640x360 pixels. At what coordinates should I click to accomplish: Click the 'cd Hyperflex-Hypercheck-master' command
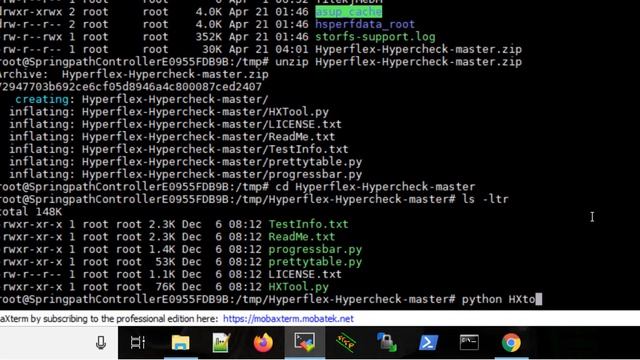pos(375,187)
